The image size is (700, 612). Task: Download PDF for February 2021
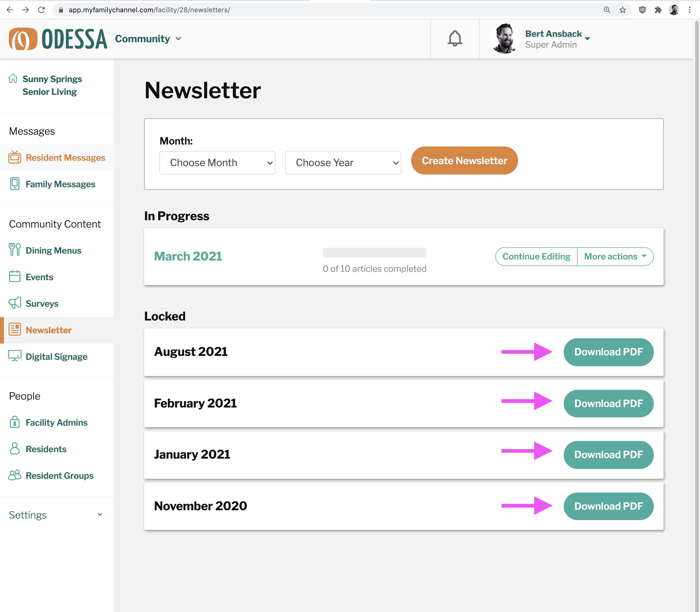tap(609, 403)
